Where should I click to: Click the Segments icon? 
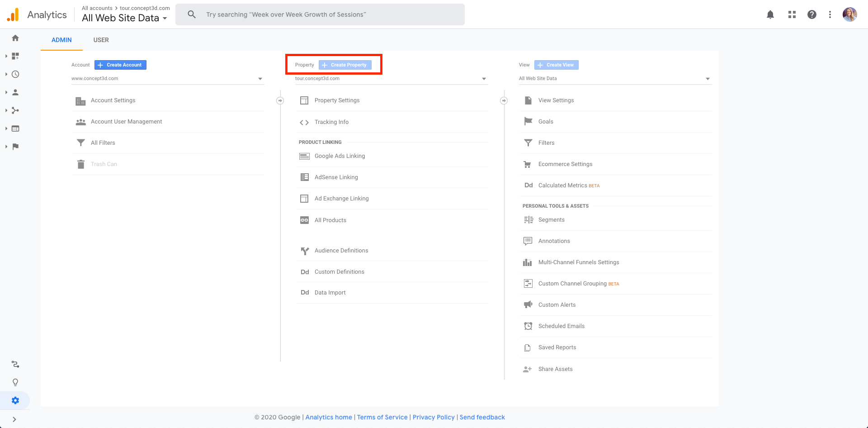coord(528,220)
